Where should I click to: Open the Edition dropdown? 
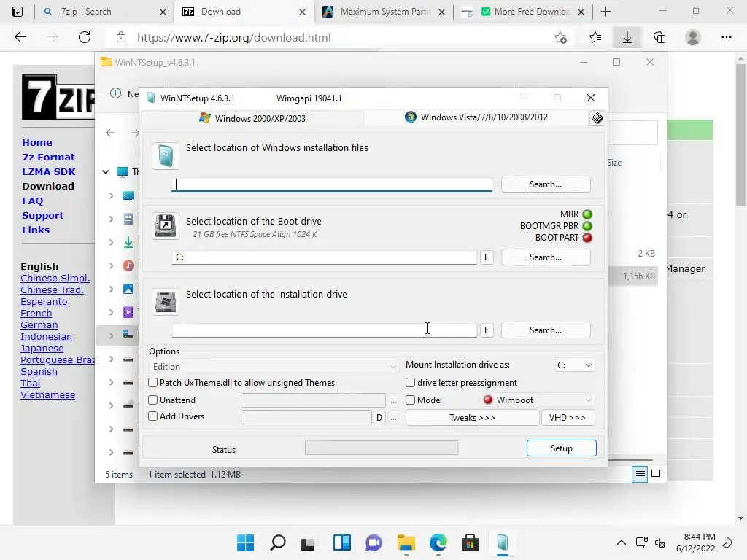pos(273,367)
